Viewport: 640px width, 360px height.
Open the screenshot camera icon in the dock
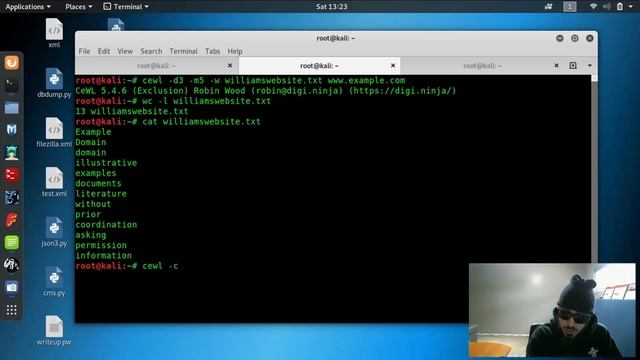11,287
